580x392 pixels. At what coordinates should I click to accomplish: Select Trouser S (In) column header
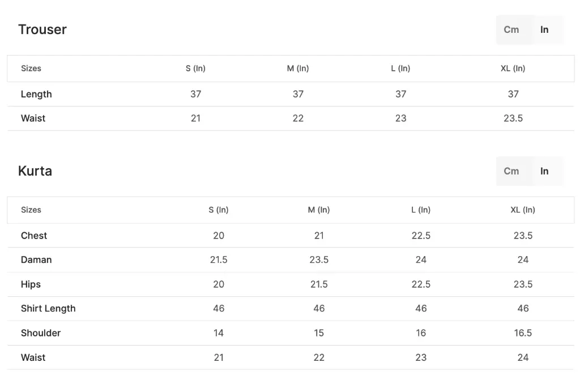tap(195, 69)
